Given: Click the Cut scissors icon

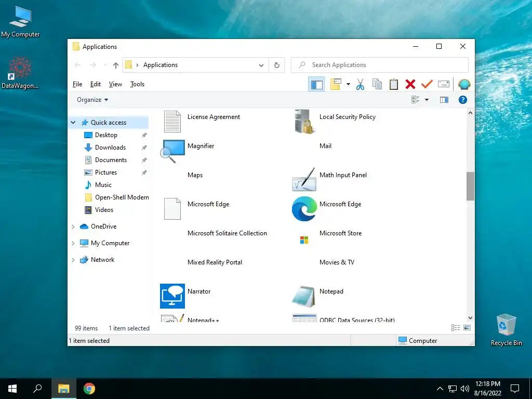Looking at the screenshot, I should 360,84.
